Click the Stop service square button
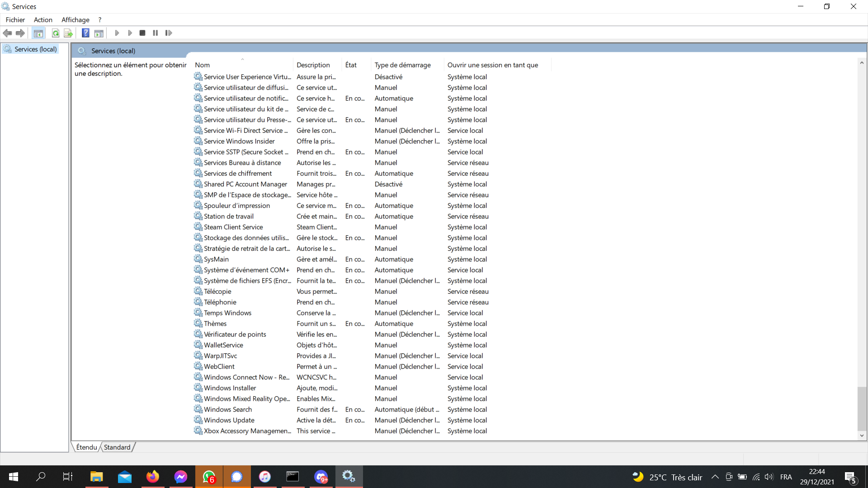 point(142,33)
